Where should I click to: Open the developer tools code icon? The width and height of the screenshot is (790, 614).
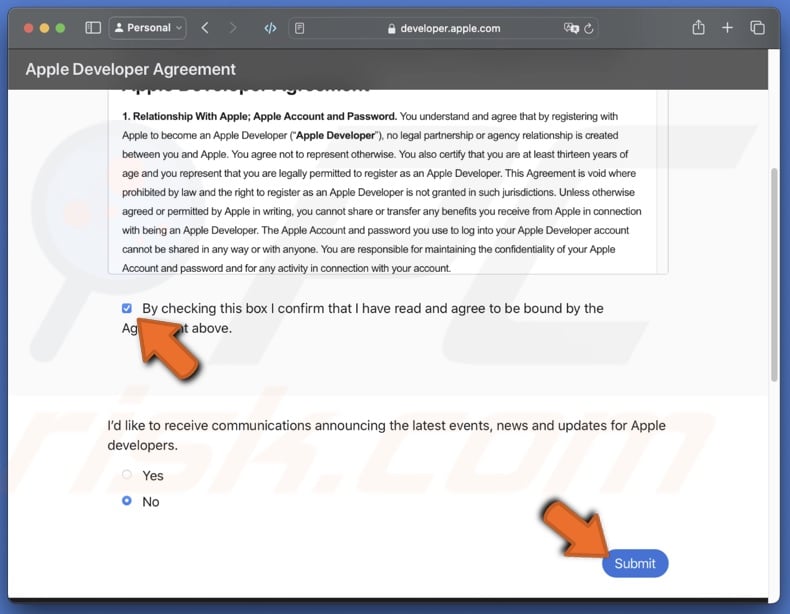point(270,28)
